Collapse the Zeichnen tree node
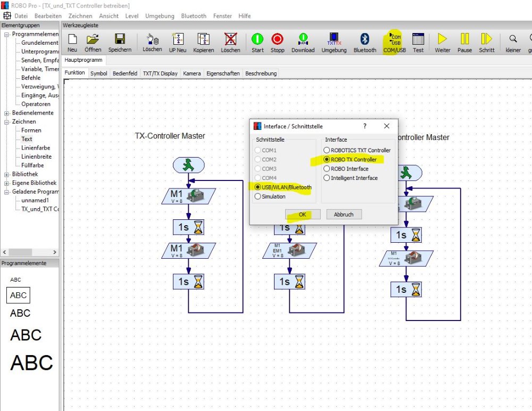Image resolution: width=532 pixels, height=411 pixels. click(6, 121)
